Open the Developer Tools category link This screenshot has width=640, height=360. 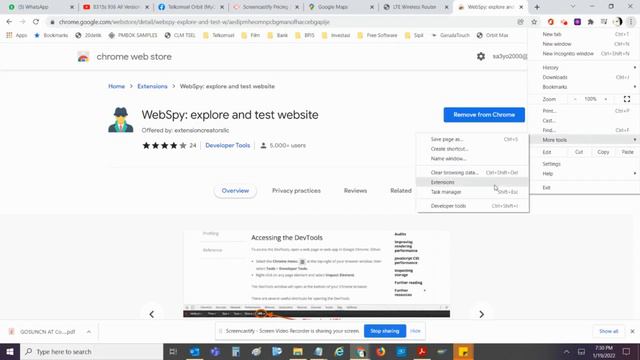point(227,145)
